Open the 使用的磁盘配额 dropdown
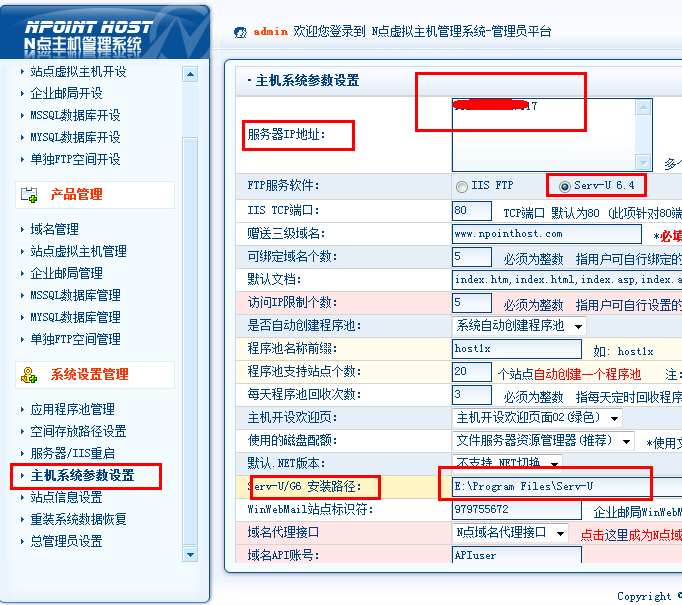This screenshot has height=605, width=682. pyautogui.click(x=626, y=441)
